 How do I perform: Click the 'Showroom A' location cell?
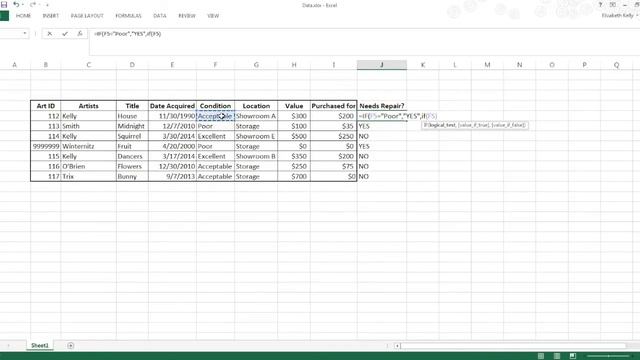[256, 116]
